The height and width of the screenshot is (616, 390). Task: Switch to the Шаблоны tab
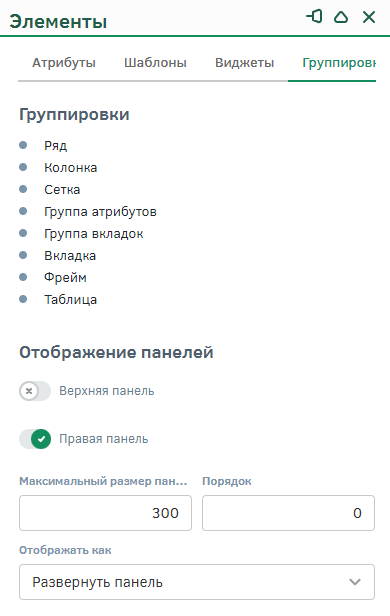coord(156,63)
